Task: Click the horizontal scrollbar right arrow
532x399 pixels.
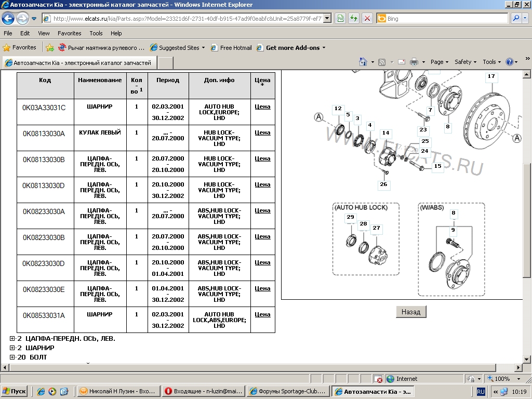Action: pos(519,367)
